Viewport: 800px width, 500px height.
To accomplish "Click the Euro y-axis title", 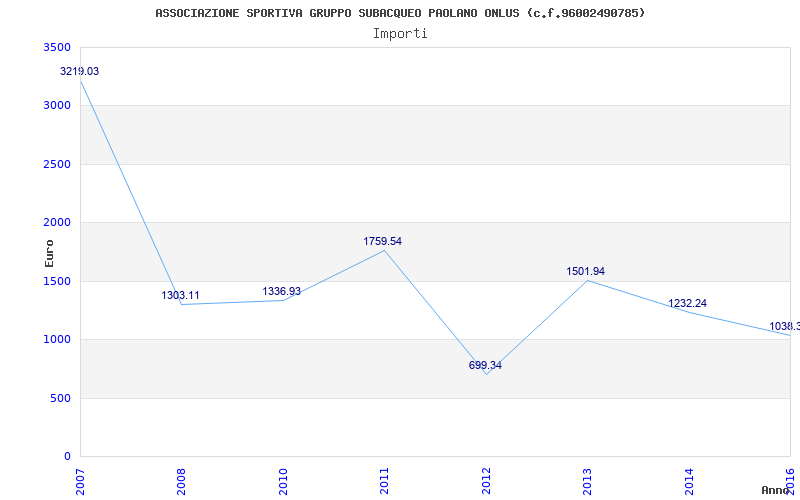I will coord(49,254).
